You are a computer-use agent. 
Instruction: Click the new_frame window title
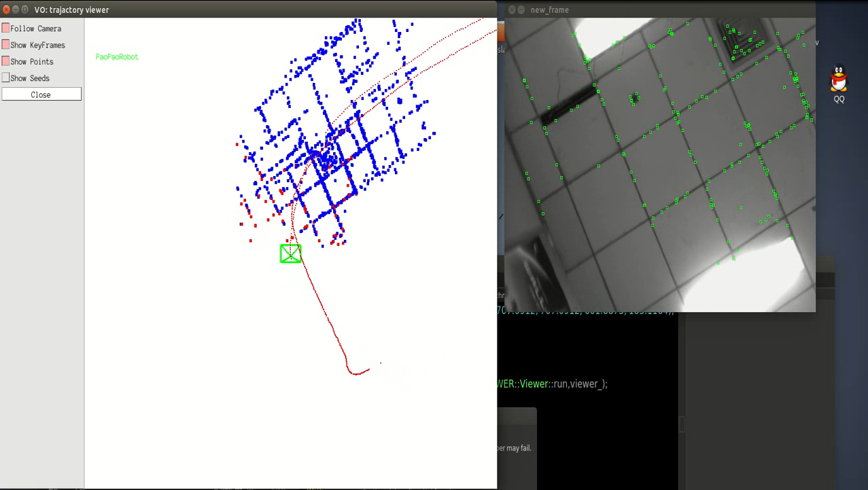click(550, 10)
